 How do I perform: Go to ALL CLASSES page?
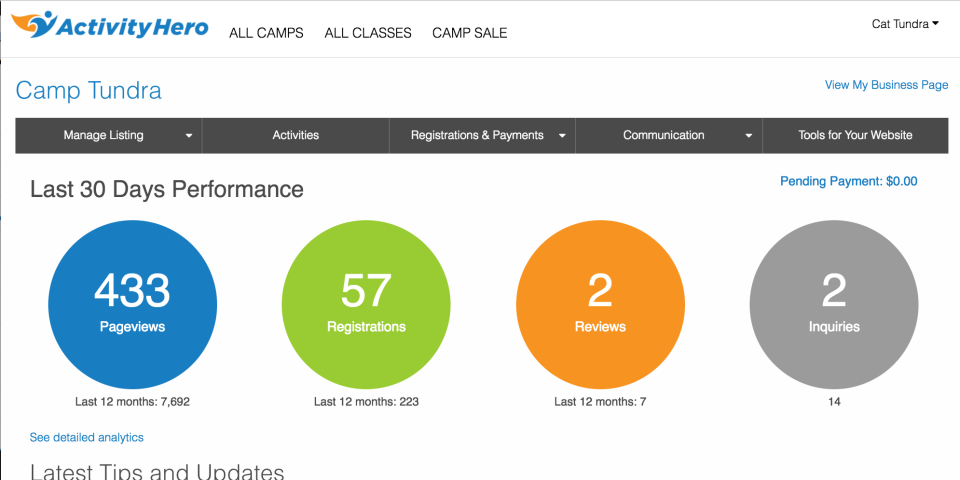[368, 33]
